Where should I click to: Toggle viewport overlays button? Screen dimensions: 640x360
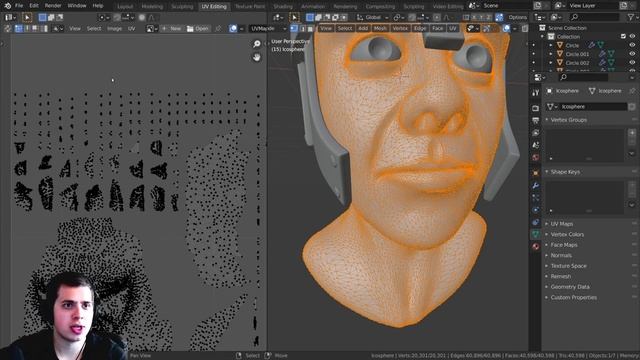click(507, 29)
